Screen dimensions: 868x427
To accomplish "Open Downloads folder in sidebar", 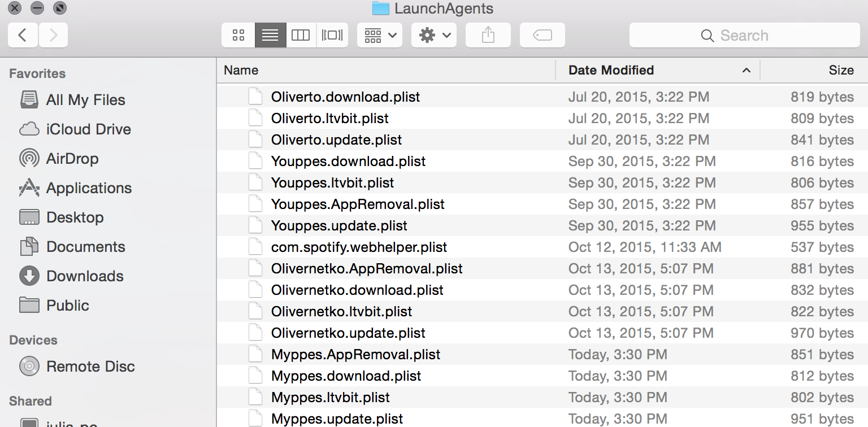I will click(85, 276).
